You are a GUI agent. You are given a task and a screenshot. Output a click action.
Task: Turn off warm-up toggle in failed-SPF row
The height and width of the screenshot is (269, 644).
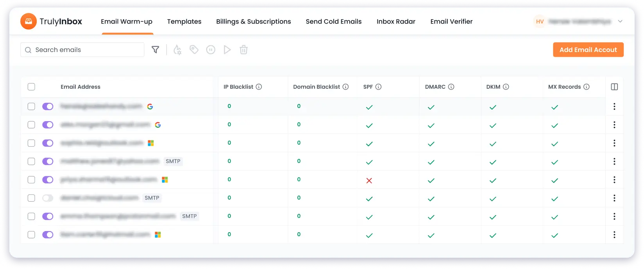coord(48,180)
